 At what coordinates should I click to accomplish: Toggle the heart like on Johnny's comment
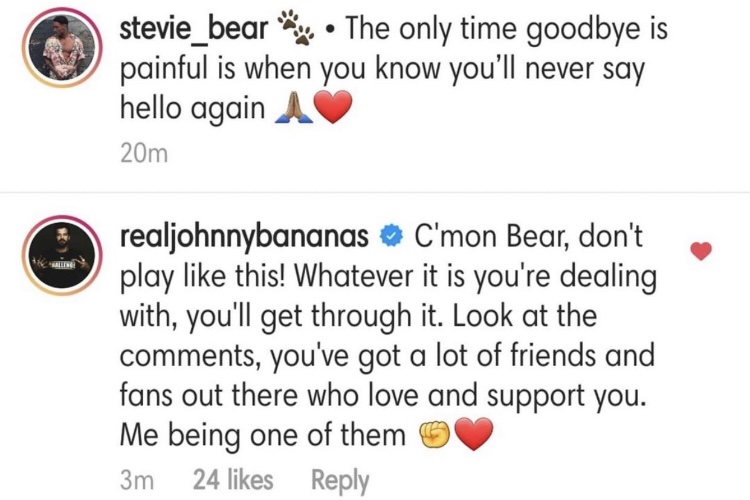point(701,251)
